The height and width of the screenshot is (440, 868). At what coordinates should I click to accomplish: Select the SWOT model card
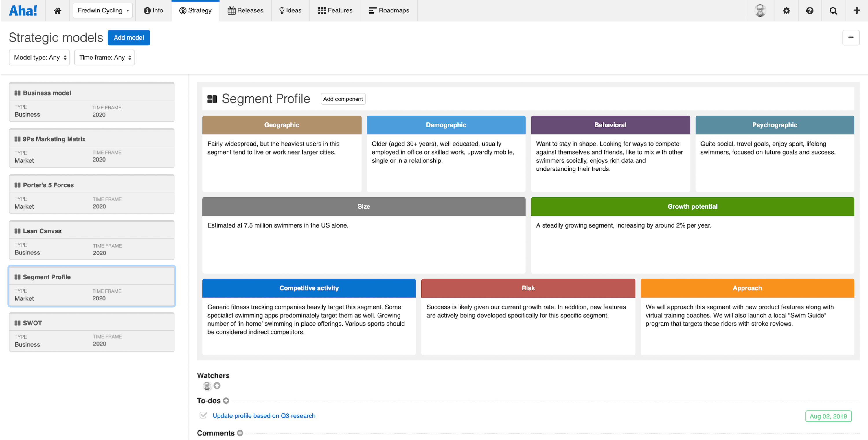[x=92, y=332]
